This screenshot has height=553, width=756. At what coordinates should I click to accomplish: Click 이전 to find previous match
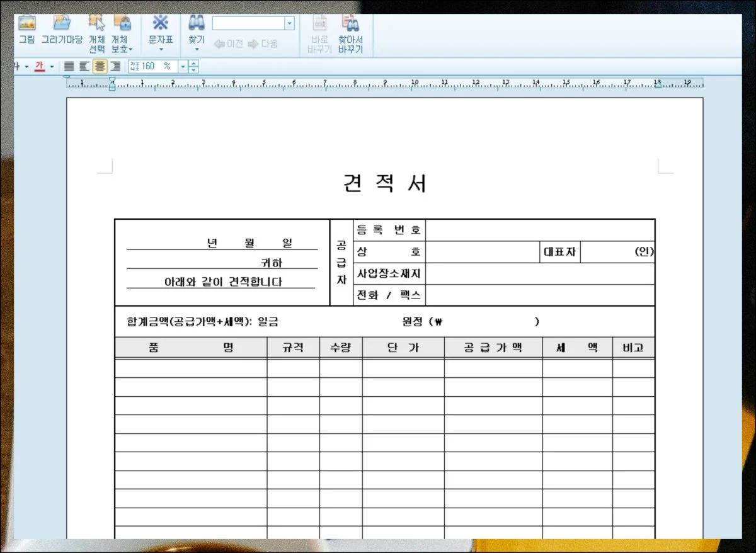(x=229, y=44)
